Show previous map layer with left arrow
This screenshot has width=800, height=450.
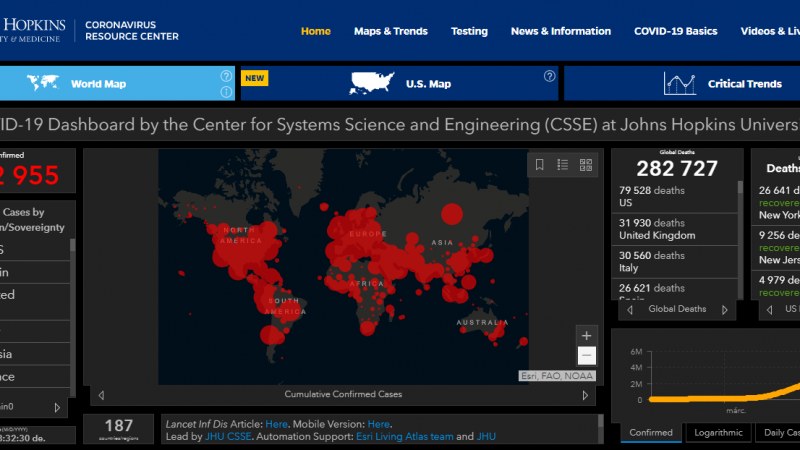(x=101, y=395)
